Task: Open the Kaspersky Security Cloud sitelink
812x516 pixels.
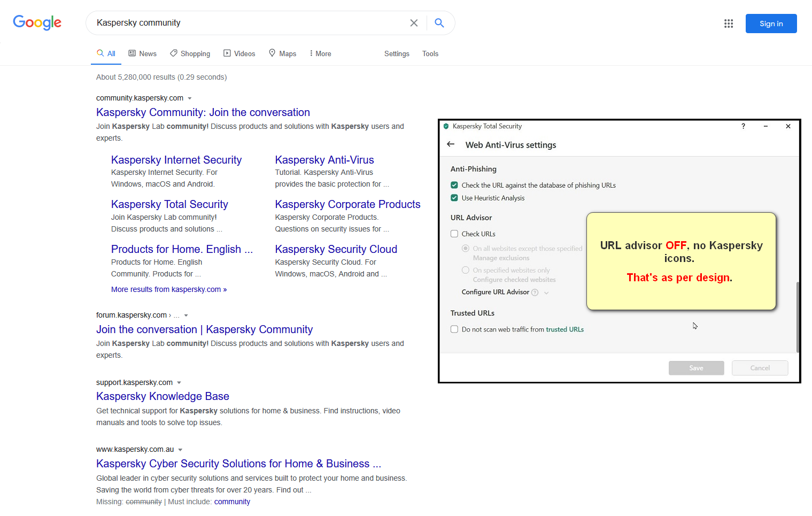Action: pyautogui.click(x=336, y=249)
